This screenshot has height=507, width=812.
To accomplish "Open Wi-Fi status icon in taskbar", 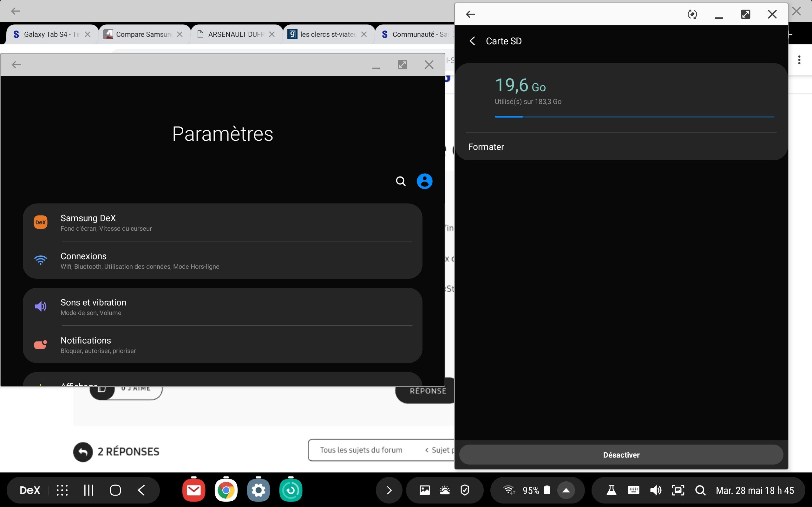I will tap(509, 490).
